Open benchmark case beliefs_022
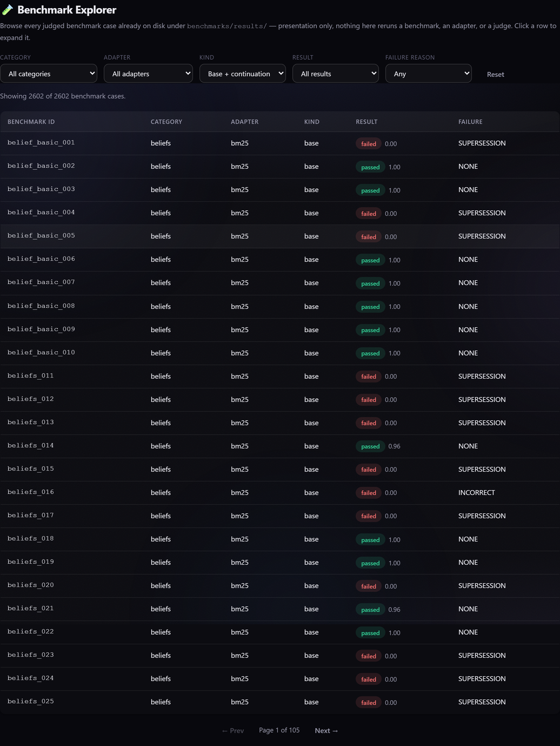This screenshot has height=746, width=560. (x=280, y=632)
